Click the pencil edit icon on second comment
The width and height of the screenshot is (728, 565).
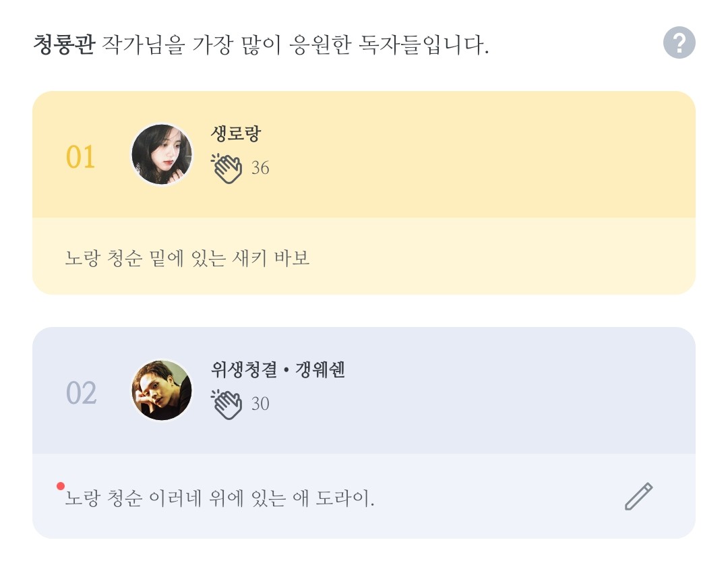pos(638,496)
